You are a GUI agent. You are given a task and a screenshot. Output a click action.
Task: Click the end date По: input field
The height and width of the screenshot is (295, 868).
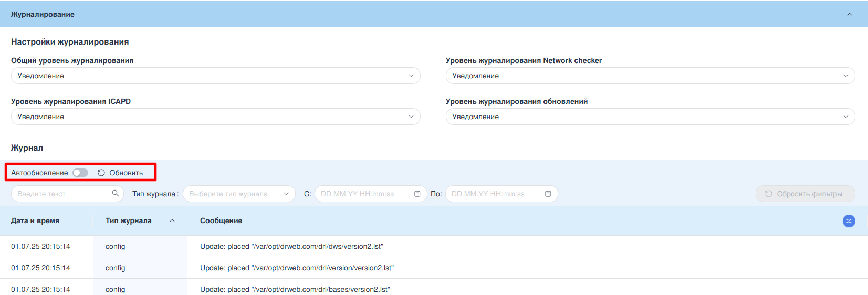point(495,194)
